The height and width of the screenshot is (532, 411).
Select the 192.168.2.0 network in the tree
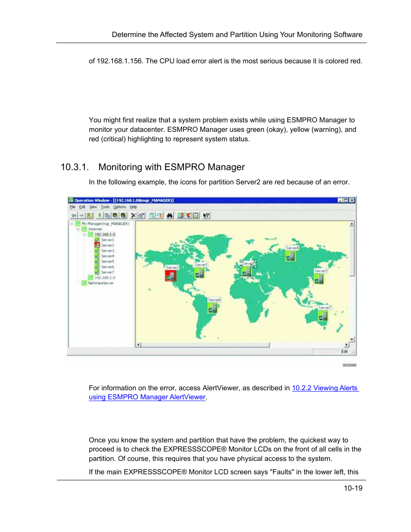click(105, 278)
